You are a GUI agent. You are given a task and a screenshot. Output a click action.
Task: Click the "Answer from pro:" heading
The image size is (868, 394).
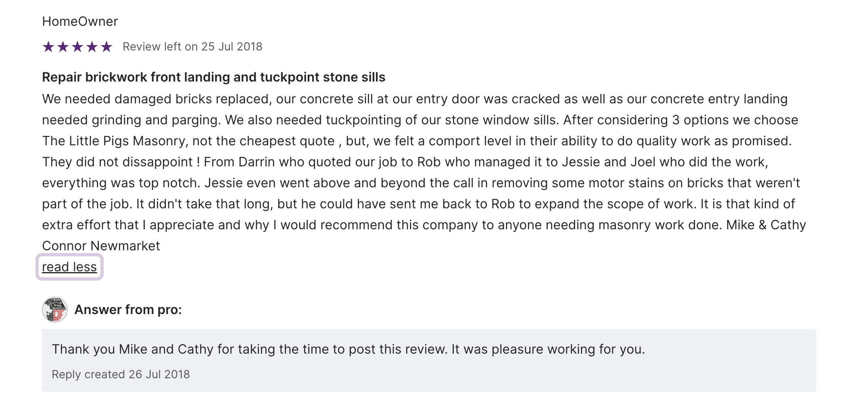[128, 310]
